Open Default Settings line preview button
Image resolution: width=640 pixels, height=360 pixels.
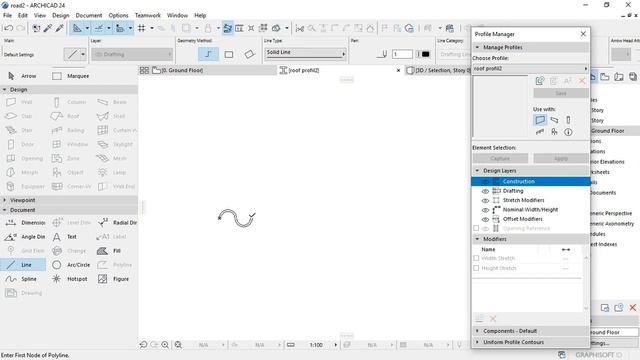(x=75, y=54)
